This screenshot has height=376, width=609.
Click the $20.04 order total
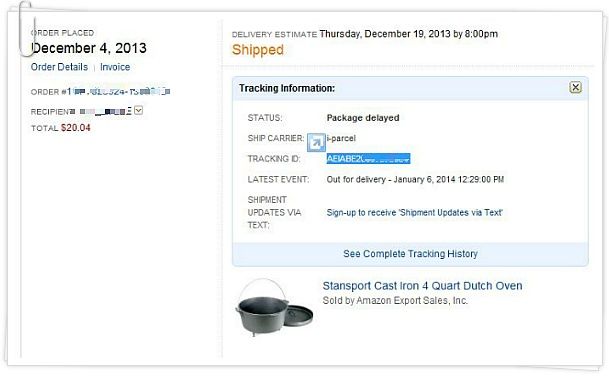click(75, 128)
